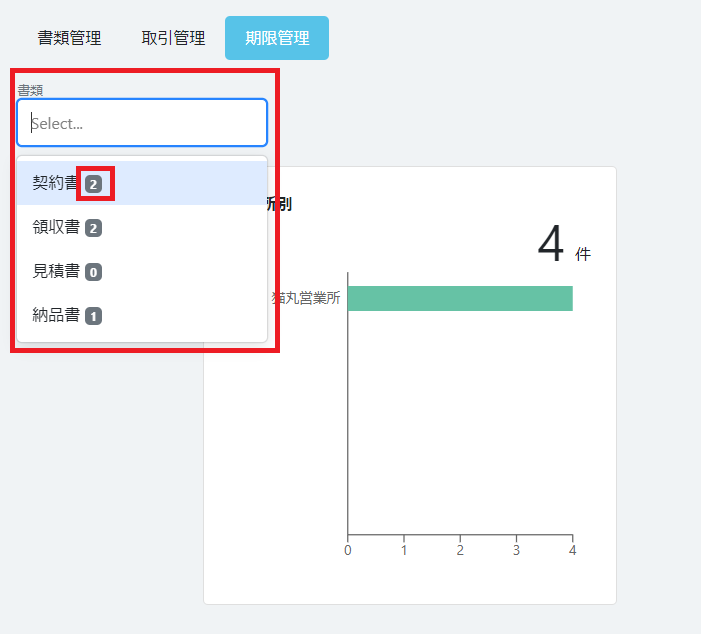Click the 猫丸営業所 chart axis label
Viewport: 701px width, 634px height.
306,298
